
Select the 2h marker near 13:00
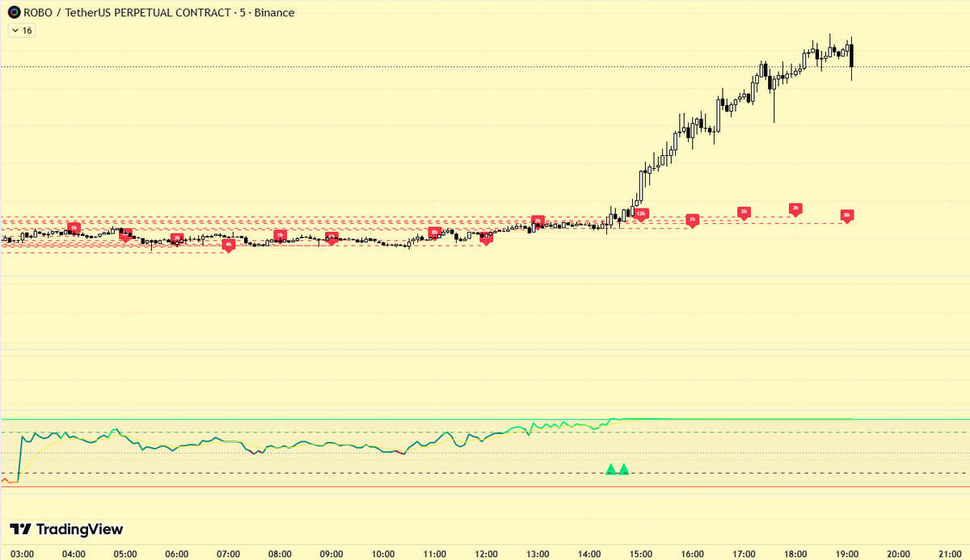(x=537, y=221)
